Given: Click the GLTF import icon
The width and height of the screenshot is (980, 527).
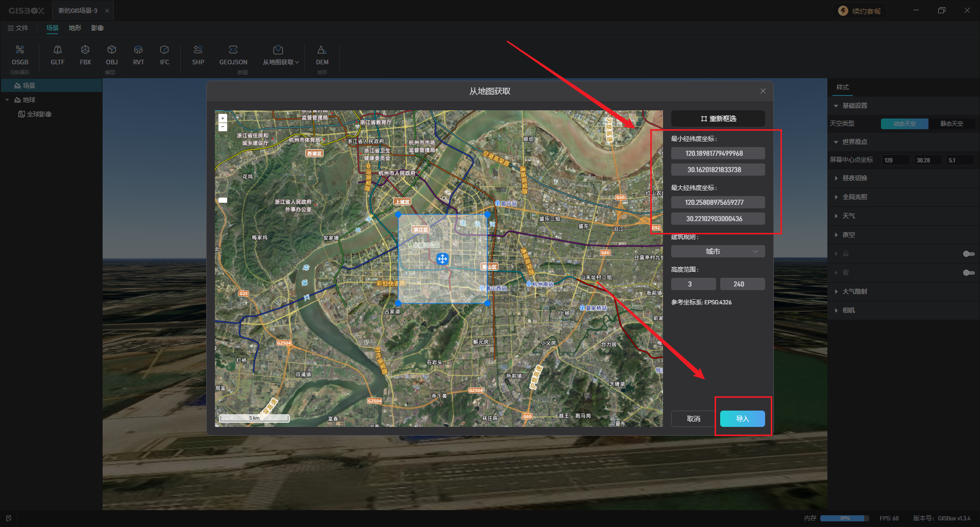Looking at the screenshot, I should 58,55.
